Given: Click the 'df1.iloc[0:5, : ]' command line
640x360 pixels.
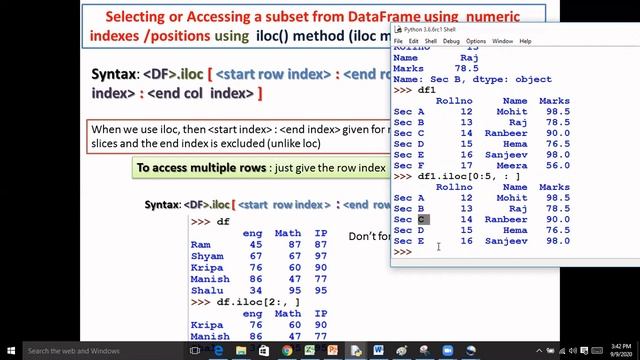Looking at the screenshot, I should click(x=469, y=176).
